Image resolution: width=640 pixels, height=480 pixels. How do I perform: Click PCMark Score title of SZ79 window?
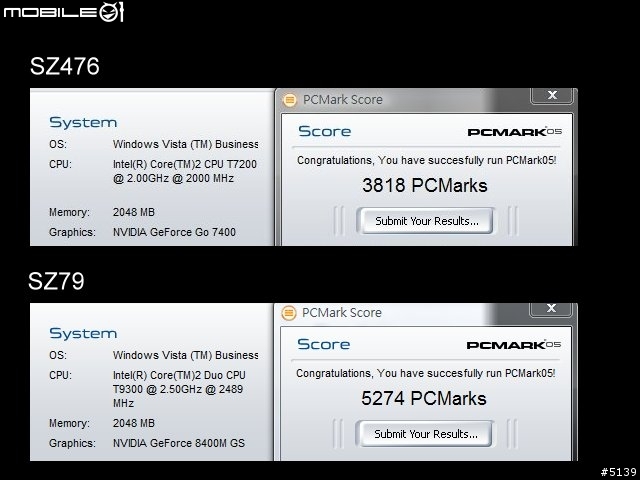[342, 313]
